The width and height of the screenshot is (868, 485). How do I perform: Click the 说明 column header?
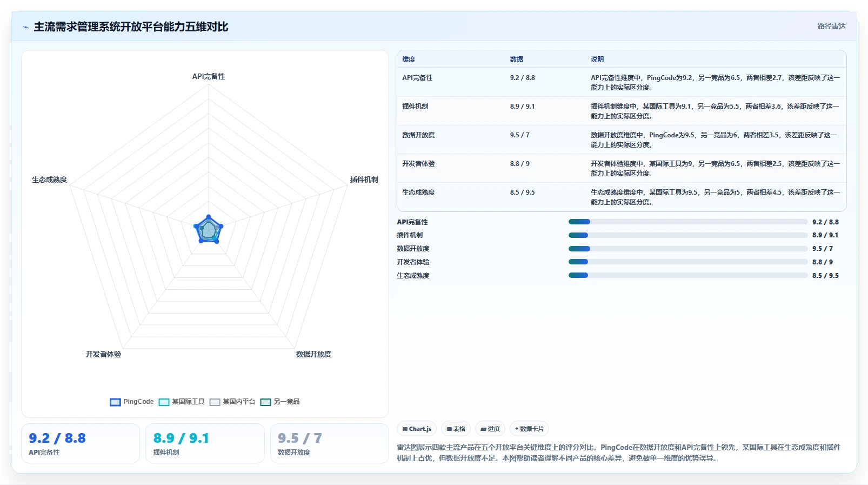point(597,59)
